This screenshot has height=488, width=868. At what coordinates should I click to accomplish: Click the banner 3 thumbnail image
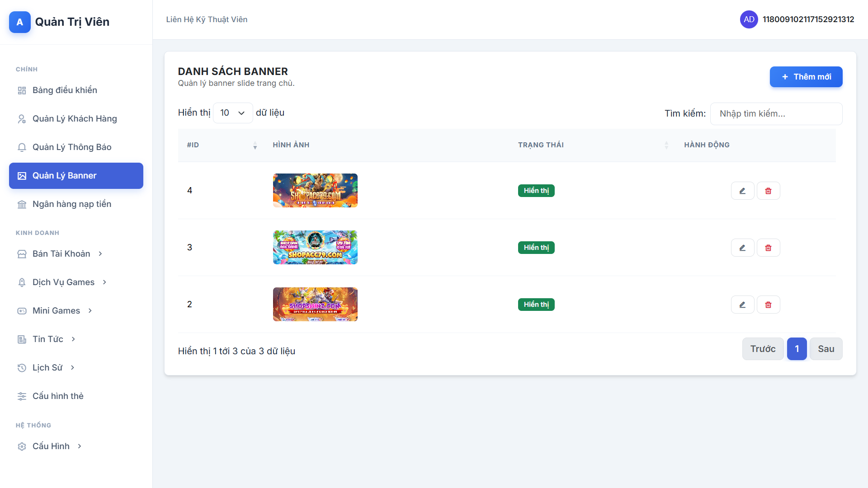(315, 248)
